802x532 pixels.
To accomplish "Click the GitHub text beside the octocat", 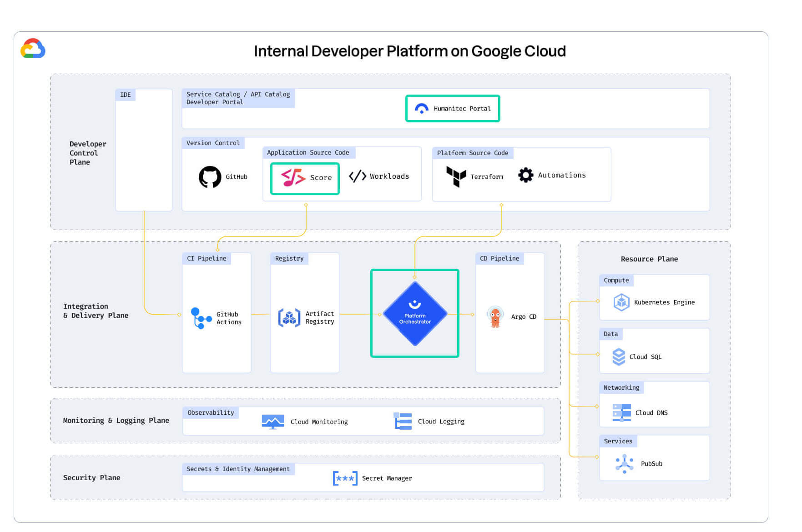I will 237,177.
